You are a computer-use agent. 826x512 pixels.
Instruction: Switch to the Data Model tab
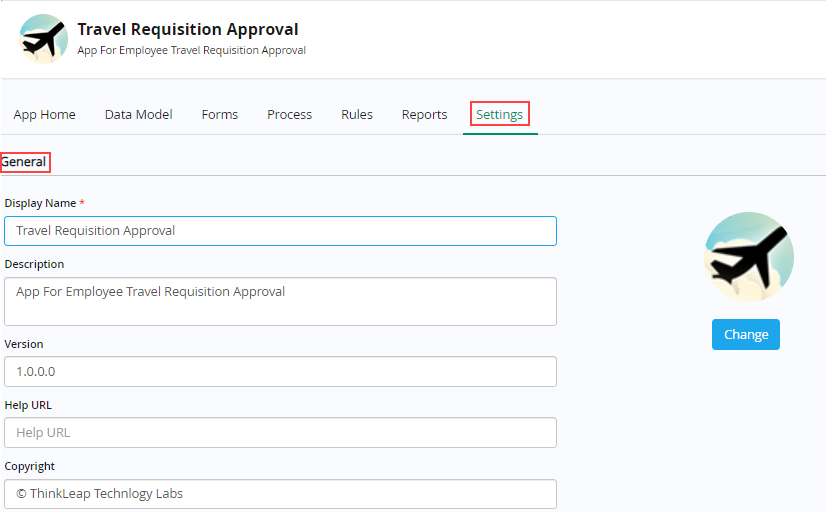pos(139,114)
